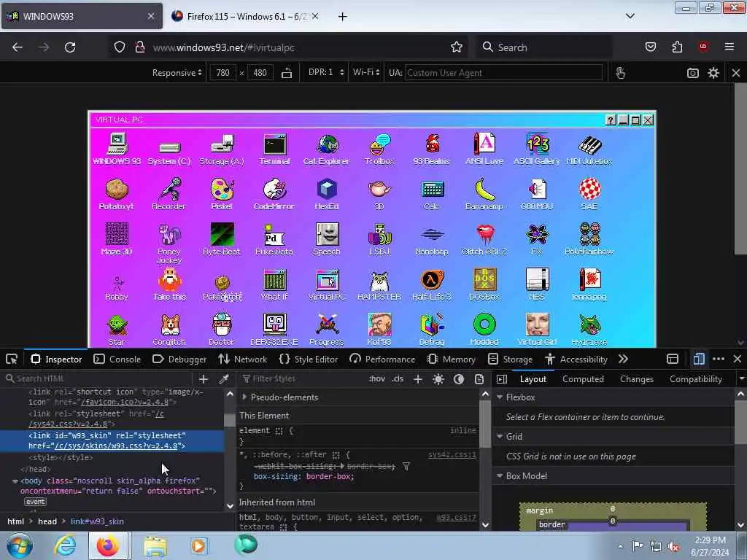This screenshot has height=560, width=747.
Task: Switch to the Computed tab
Action: (583, 379)
